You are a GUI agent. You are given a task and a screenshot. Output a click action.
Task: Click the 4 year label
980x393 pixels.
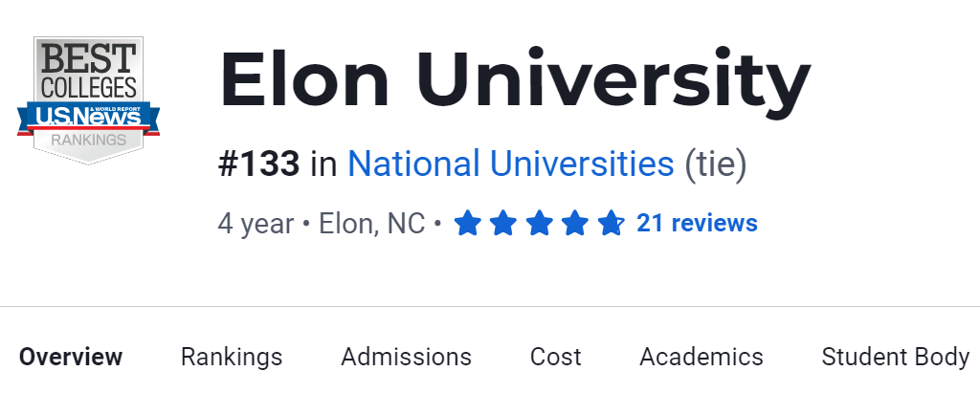pos(256,224)
